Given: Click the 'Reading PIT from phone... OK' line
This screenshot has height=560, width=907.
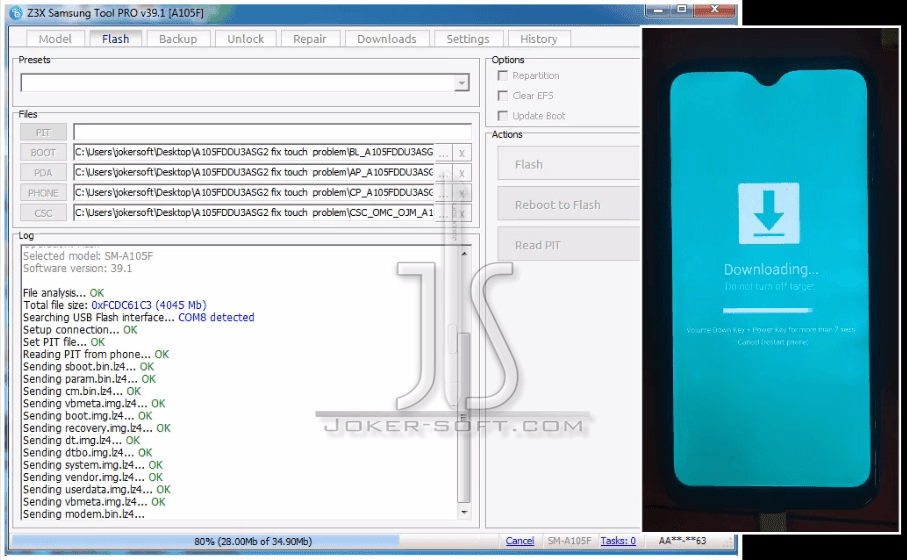Looking at the screenshot, I should [x=96, y=354].
